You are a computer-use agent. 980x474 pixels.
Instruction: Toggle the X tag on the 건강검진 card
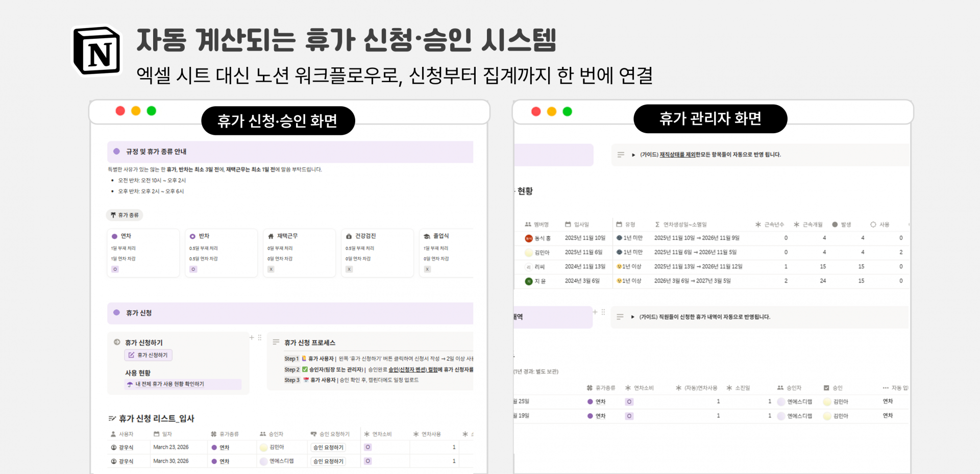[349, 269]
